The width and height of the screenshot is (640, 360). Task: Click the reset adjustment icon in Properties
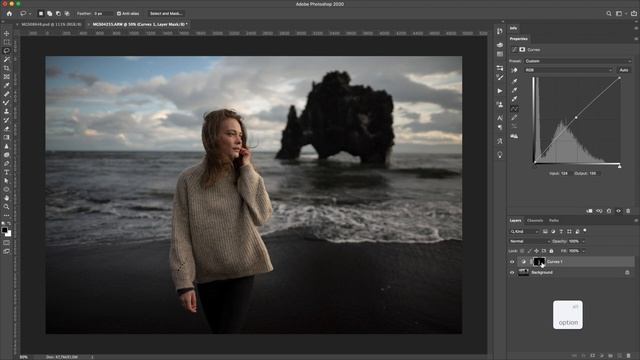pyautogui.click(x=609, y=211)
